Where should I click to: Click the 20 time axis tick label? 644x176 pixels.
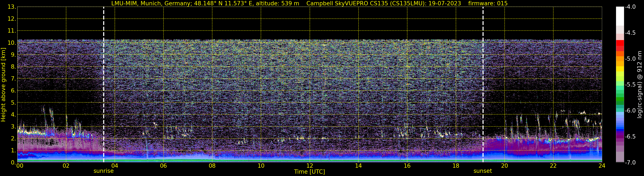click(x=505, y=166)
